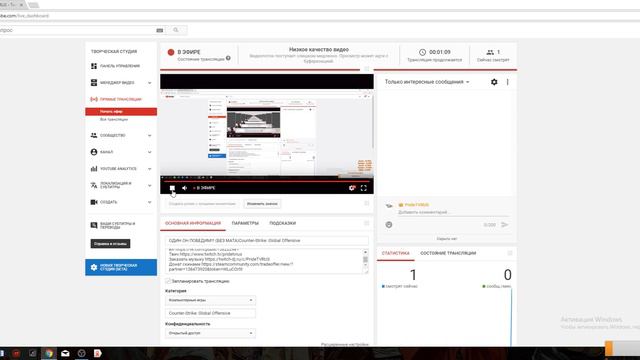640x360 pixels.
Task: Click the Chrome icon in the taskbar
Action: click(49, 353)
